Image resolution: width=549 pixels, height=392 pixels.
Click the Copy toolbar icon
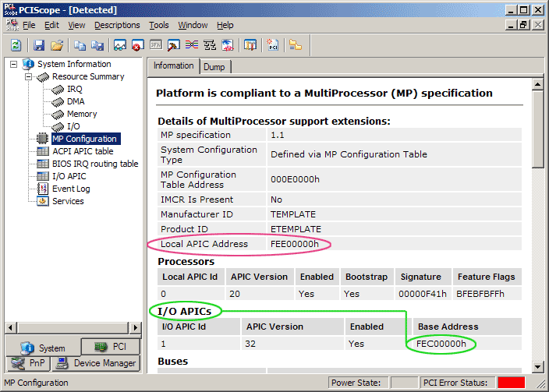(x=80, y=45)
